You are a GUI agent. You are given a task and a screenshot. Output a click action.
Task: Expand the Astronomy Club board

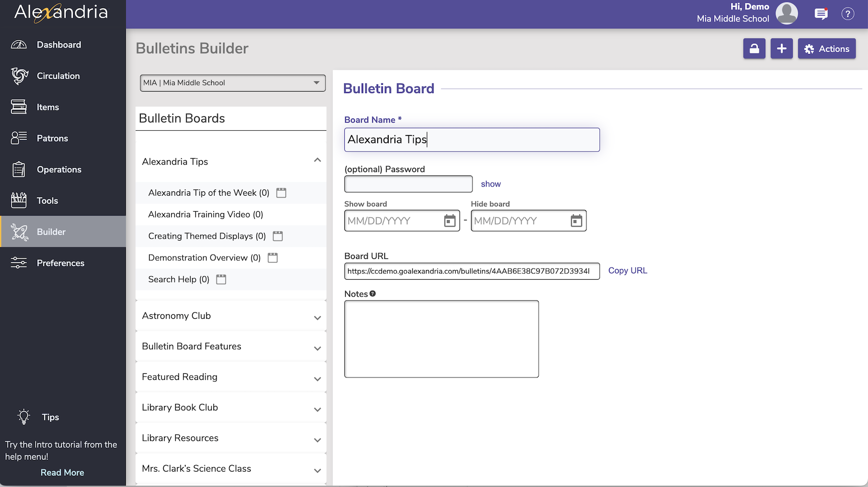[x=317, y=317]
